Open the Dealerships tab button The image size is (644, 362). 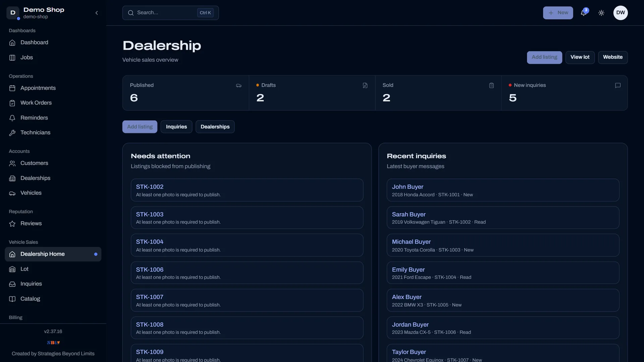click(x=215, y=127)
